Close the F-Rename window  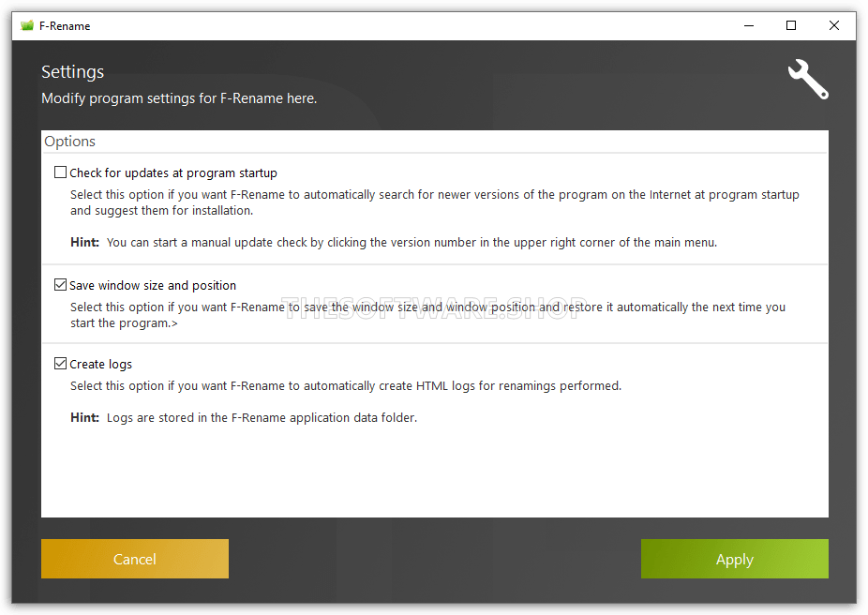pyautogui.click(x=833, y=25)
